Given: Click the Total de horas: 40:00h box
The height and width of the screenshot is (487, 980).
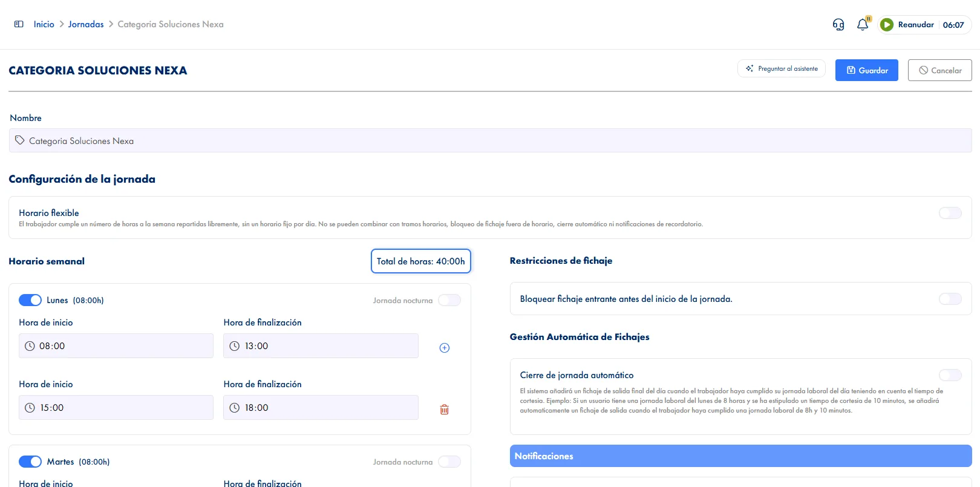Looking at the screenshot, I should point(421,261).
